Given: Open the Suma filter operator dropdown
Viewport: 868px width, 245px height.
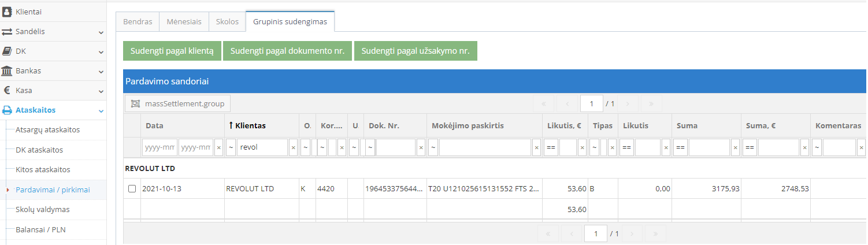Looking at the screenshot, I should click(x=680, y=148).
